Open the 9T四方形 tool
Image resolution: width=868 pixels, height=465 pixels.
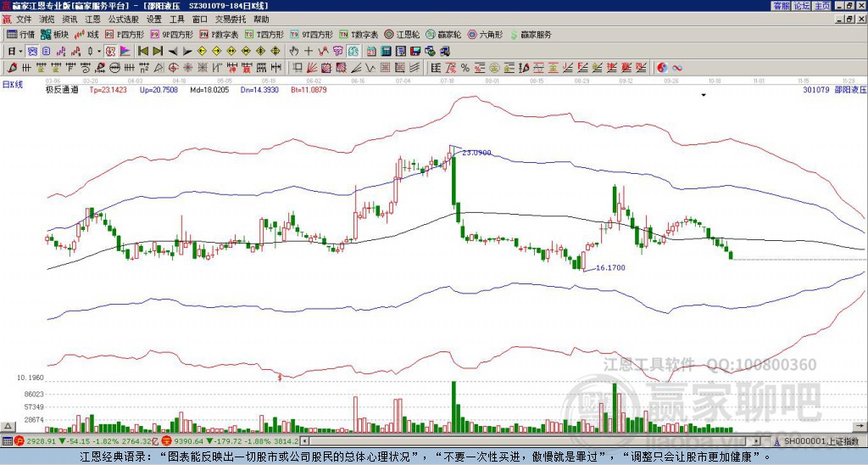pyautogui.click(x=312, y=34)
